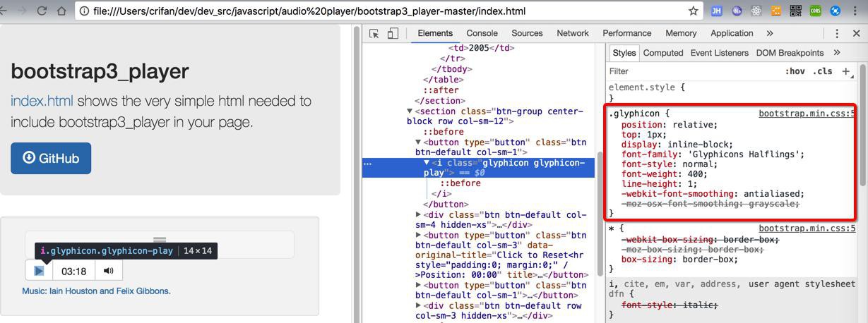This screenshot has width=868, height=323.
Task: Open the Elements tab
Action: pos(435,33)
